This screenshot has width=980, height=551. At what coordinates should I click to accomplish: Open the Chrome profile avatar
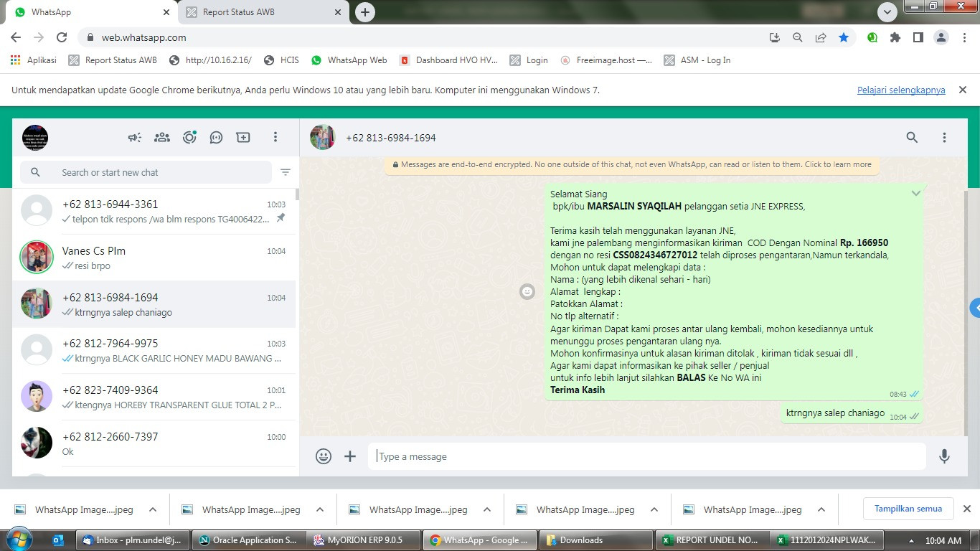(x=941, y=37)
